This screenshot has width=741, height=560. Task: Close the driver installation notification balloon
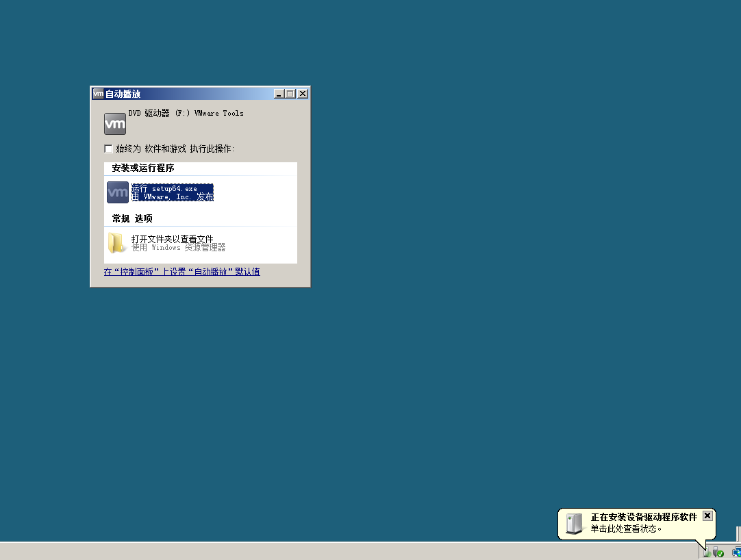pos(707,516)
